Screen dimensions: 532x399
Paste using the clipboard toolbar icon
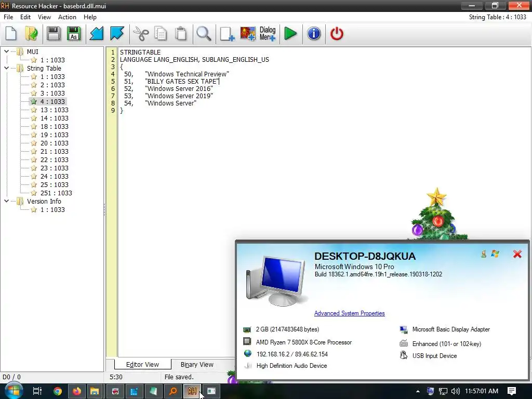pos(181,34)
